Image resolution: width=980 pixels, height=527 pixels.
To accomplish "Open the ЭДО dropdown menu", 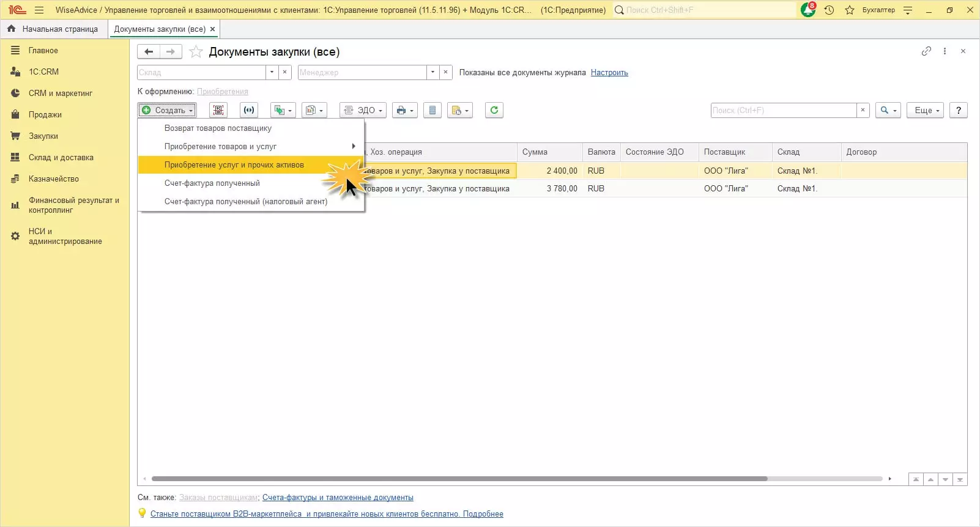I will click(x=363, y=110).
